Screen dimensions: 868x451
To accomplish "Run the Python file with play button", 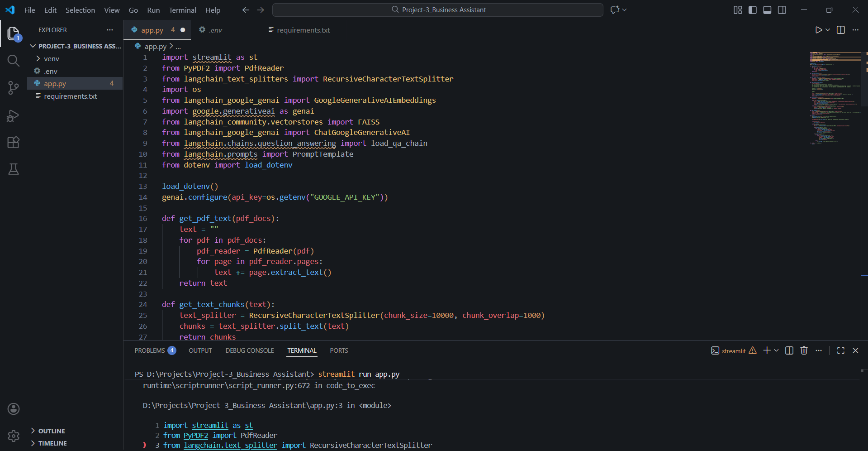I will 818,30.
